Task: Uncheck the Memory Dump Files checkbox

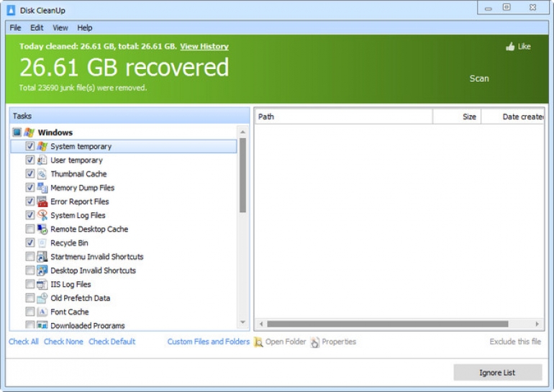Action: (x=29, y=187)
